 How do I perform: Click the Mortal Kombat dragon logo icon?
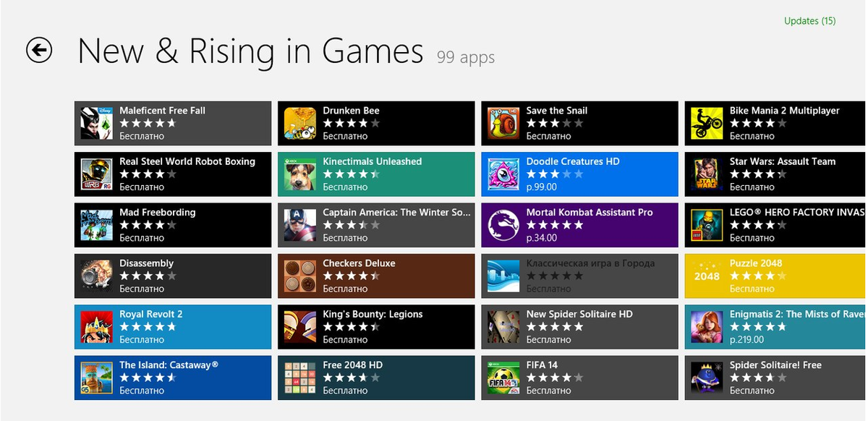503,225
